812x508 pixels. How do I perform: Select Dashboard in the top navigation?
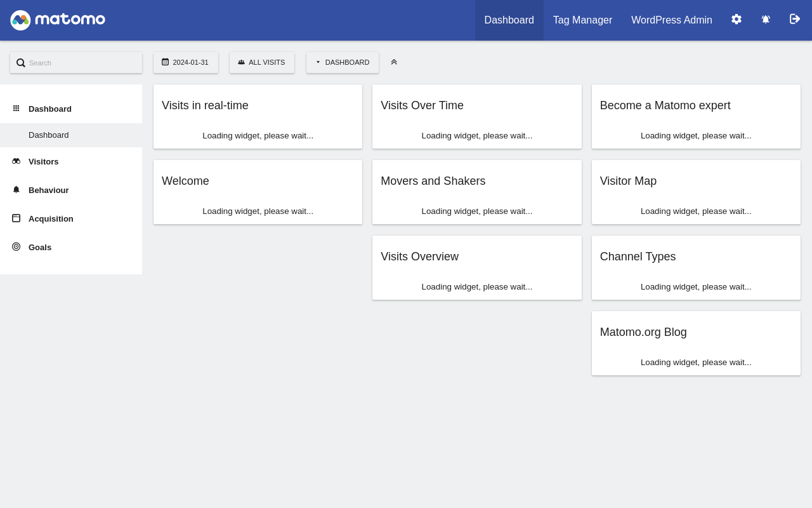click(x=509, y=20)
